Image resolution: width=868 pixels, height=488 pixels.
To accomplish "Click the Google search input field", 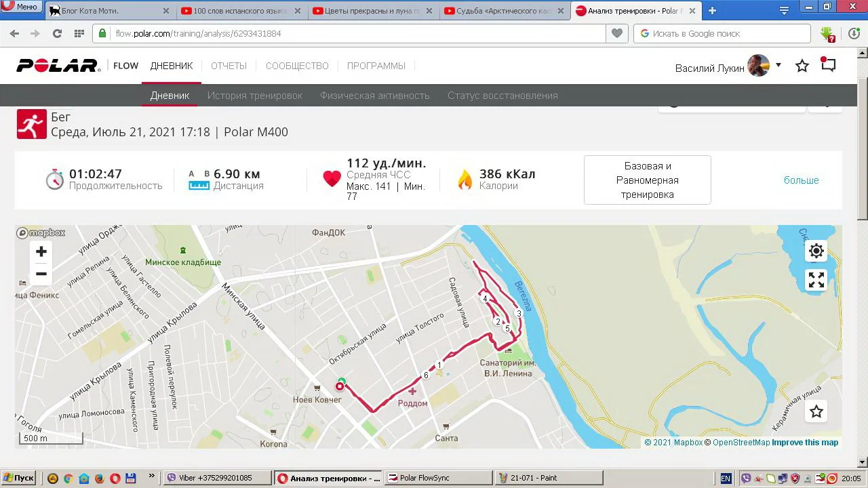I will coord(722,33).
